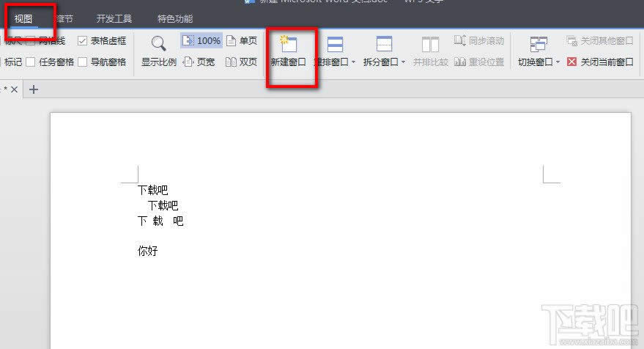Switch to Single Page (单页) view
Image resolution: width=644 pixels, height=349 pixels.
click(x=242, y=41)
